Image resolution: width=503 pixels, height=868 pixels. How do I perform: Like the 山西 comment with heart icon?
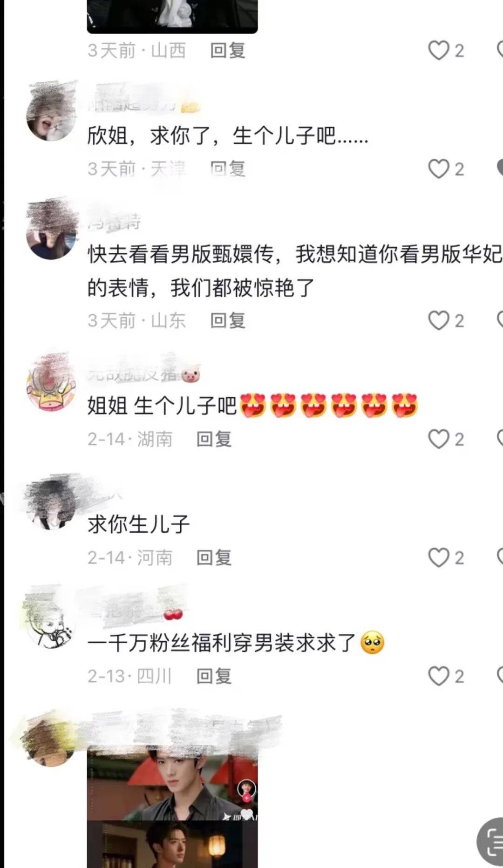[439, 50]
